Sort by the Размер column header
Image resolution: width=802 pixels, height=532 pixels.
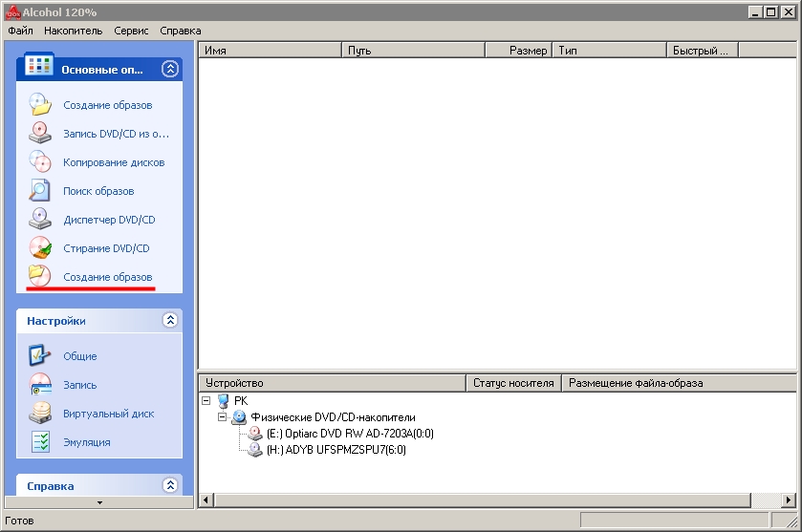[519, 50]
